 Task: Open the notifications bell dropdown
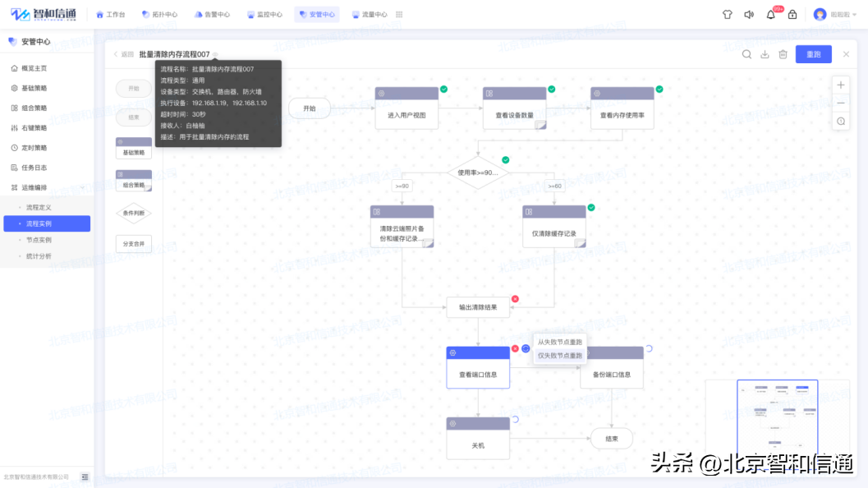(769, 14)
